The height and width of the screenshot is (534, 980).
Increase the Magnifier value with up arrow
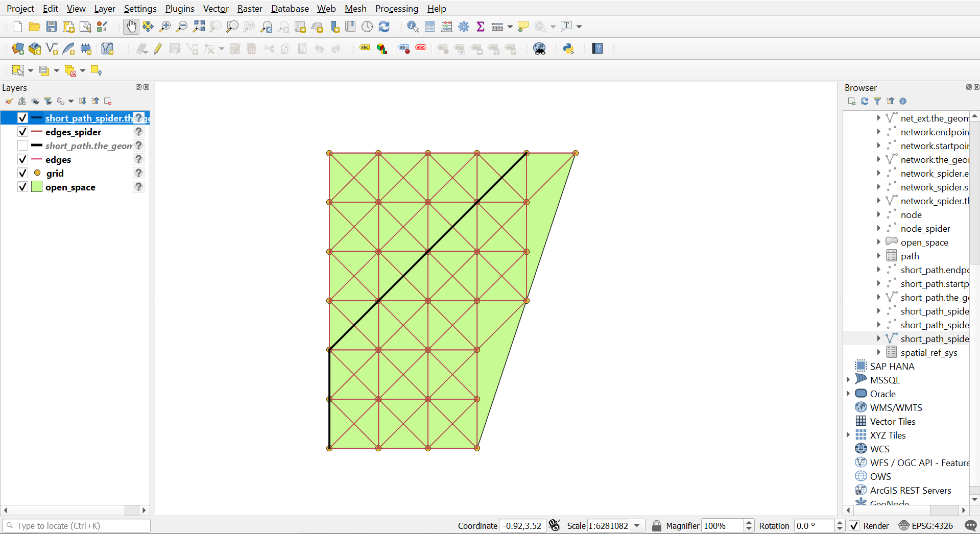point(749,523)
